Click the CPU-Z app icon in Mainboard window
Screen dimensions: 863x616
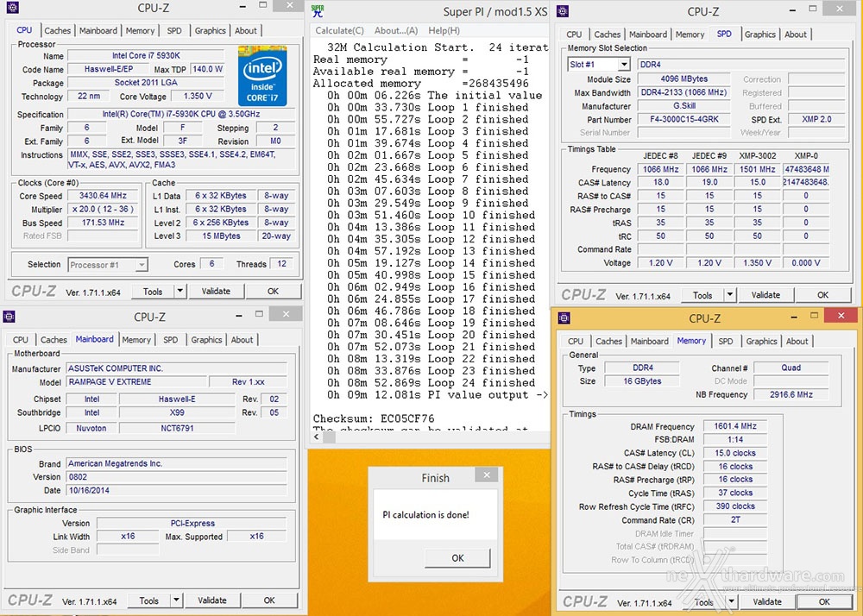pyautogui.click(x=9, y=317)
